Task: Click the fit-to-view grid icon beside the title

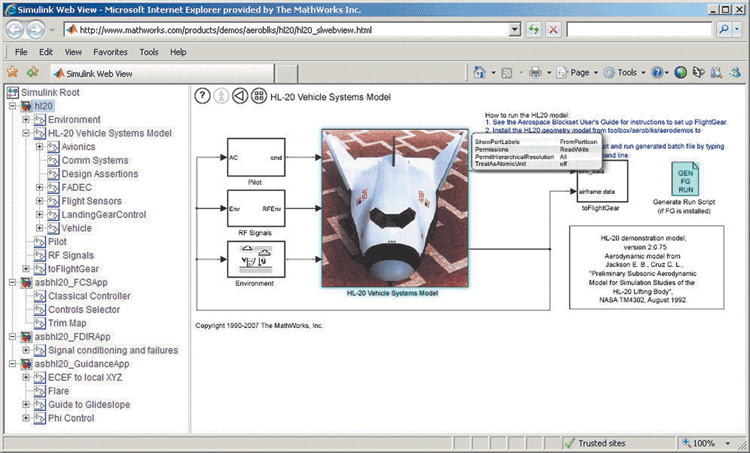Action: (x=259, y=96)
